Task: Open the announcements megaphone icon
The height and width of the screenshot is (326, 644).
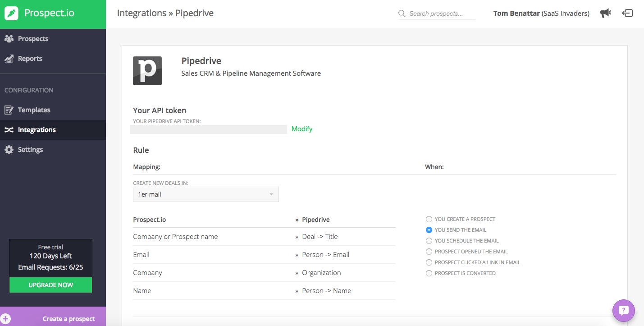Action: 606,13
